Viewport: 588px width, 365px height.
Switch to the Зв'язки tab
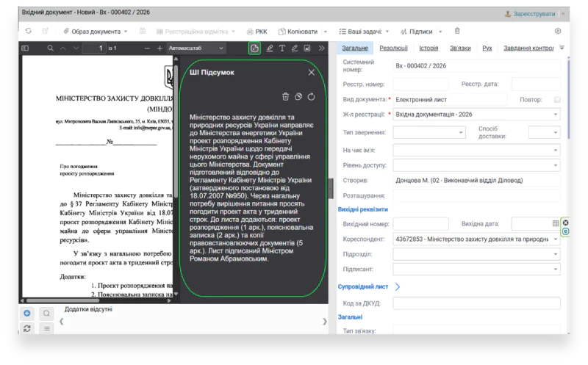point(460,48)
